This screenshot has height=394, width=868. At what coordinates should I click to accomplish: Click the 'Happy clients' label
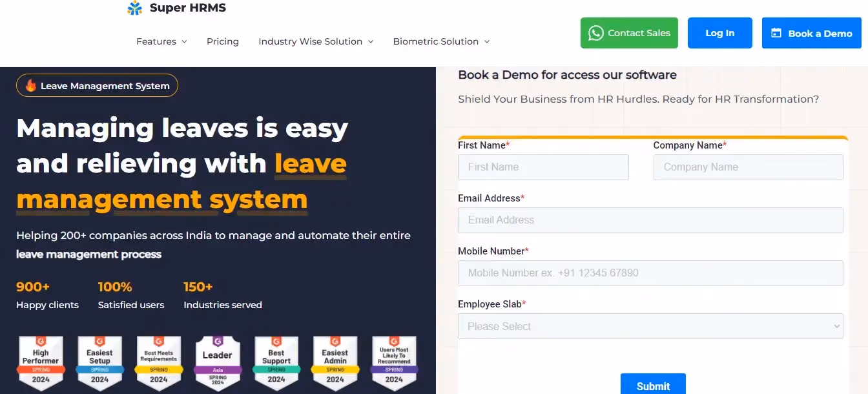point(47,305)
